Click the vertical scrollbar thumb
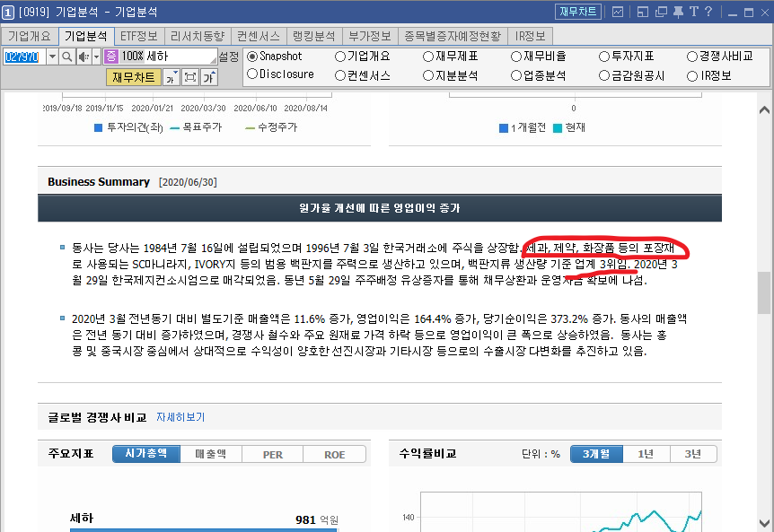Viewport: 774px width, 532px height. [764, 292]
